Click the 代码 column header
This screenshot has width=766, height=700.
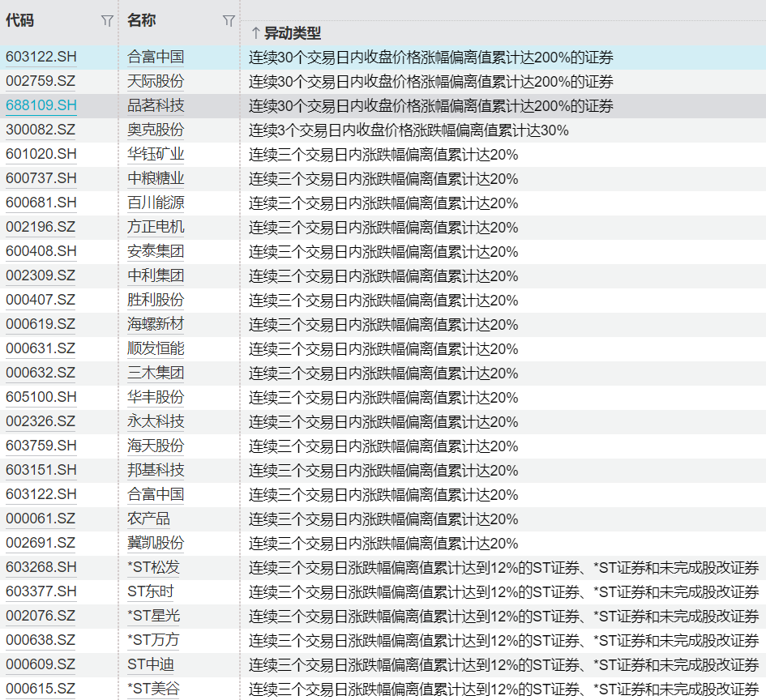[20, 21]
